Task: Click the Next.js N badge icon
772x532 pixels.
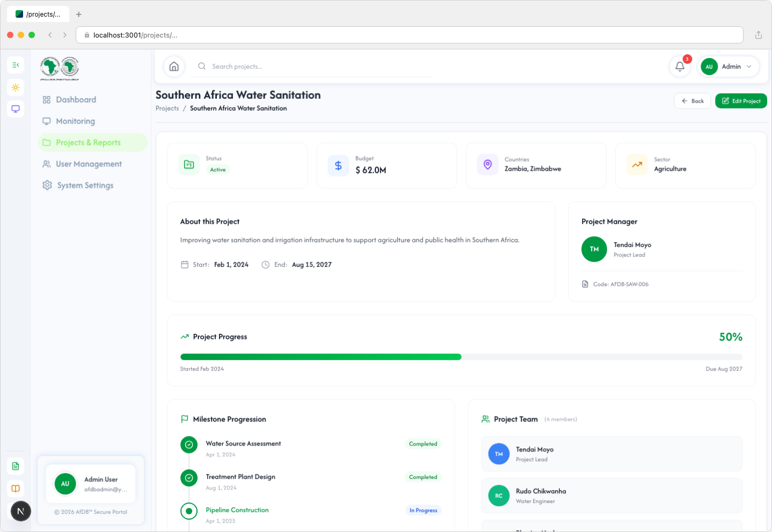Action: [21, 511]
